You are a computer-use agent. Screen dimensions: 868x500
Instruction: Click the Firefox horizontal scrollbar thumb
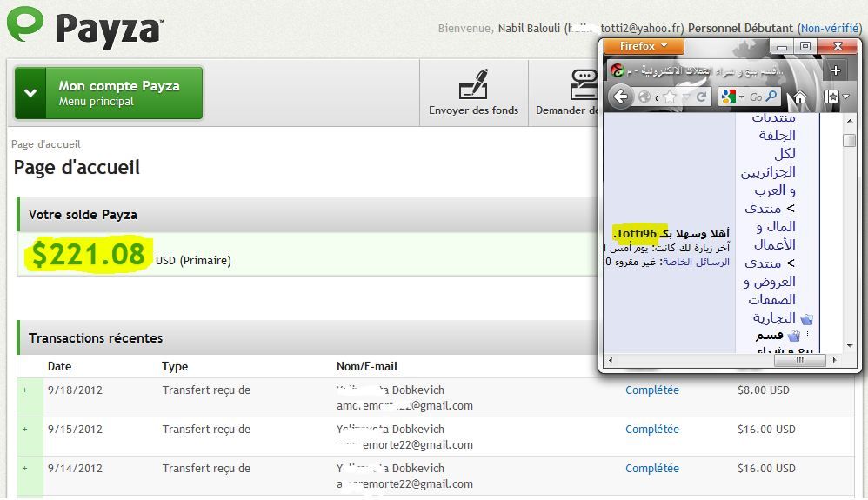[x=799, y=361]
